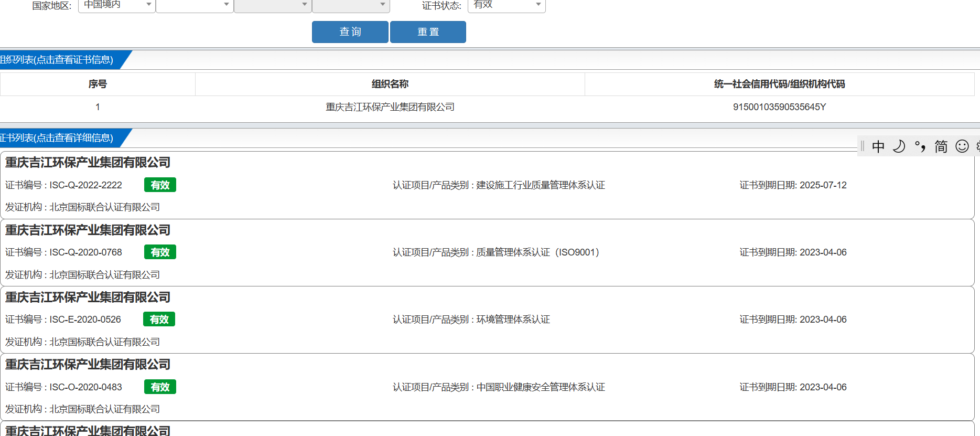Click company title above ISC-E-2020-0526
The image size is (980, 436).
click(x=88, y=297)
